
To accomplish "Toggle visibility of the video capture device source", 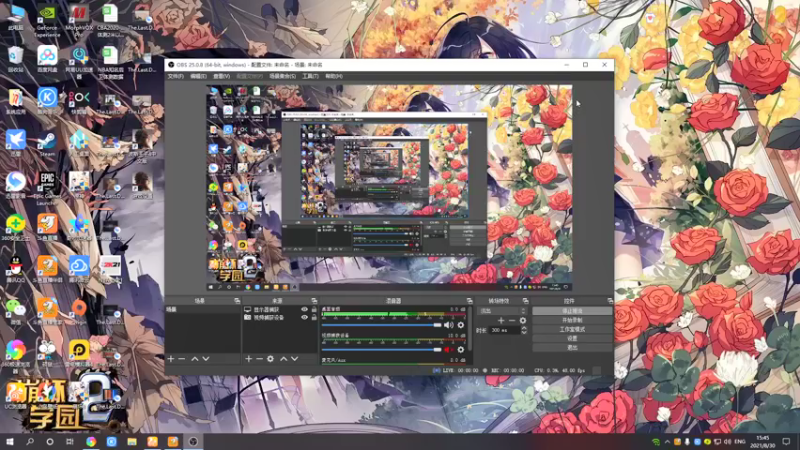I will click(x=305, y=317).
